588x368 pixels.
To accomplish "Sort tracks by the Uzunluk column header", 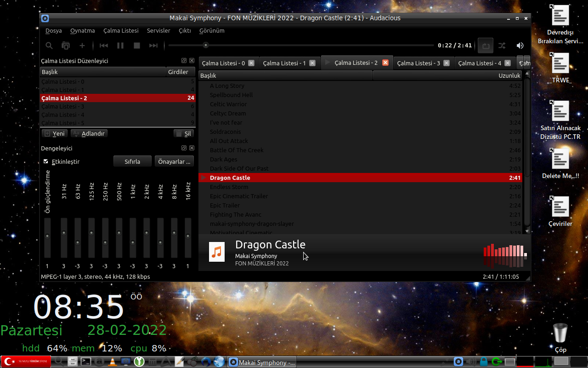I will [x=447, y=75].
